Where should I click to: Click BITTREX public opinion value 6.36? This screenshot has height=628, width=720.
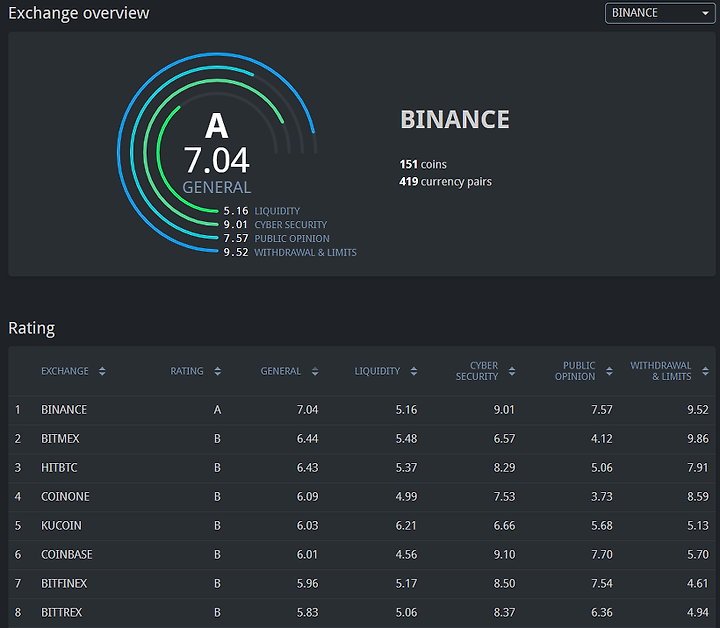click(602, 612)
